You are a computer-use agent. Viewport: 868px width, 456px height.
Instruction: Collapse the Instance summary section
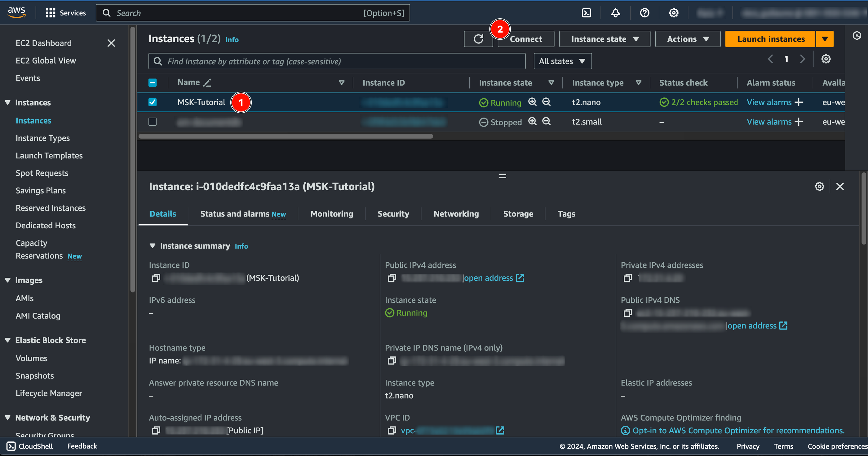[x=152, y=246]
